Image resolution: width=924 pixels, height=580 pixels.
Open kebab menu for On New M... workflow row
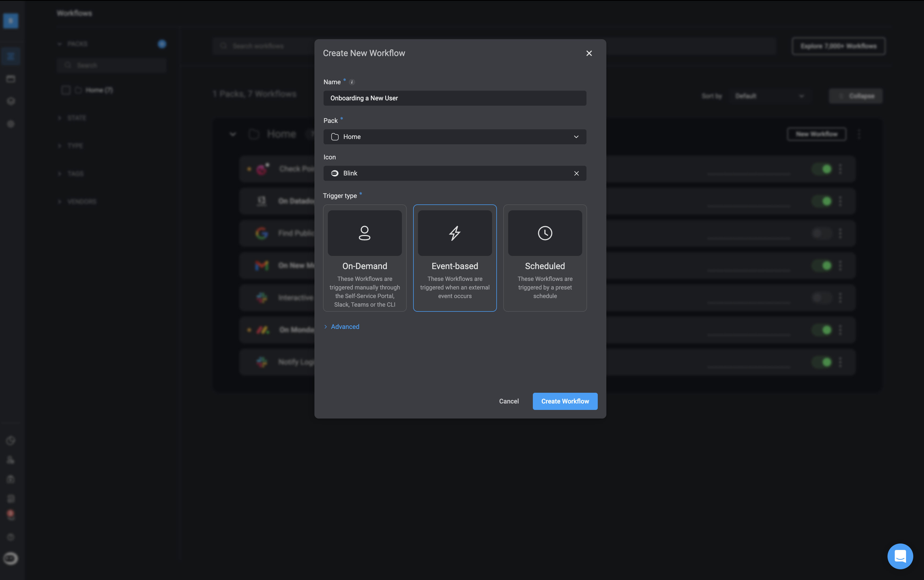coord(840,265)
